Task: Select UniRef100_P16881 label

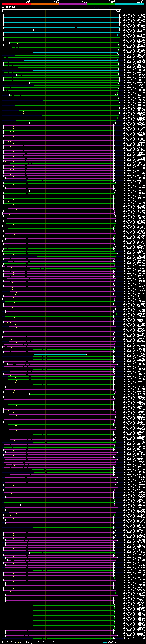Action: (134, 95)
